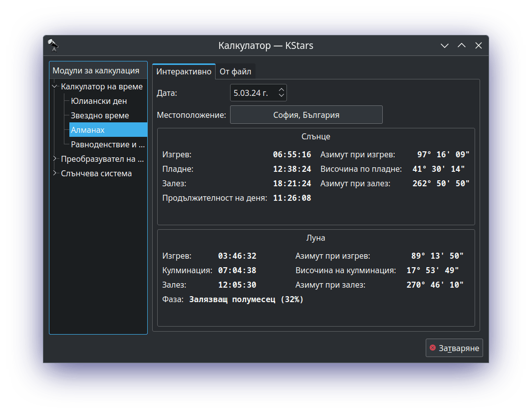Screen dimensions: 532x414
Task: Switch to the Интерактивно tab
Action: [184, 71]
